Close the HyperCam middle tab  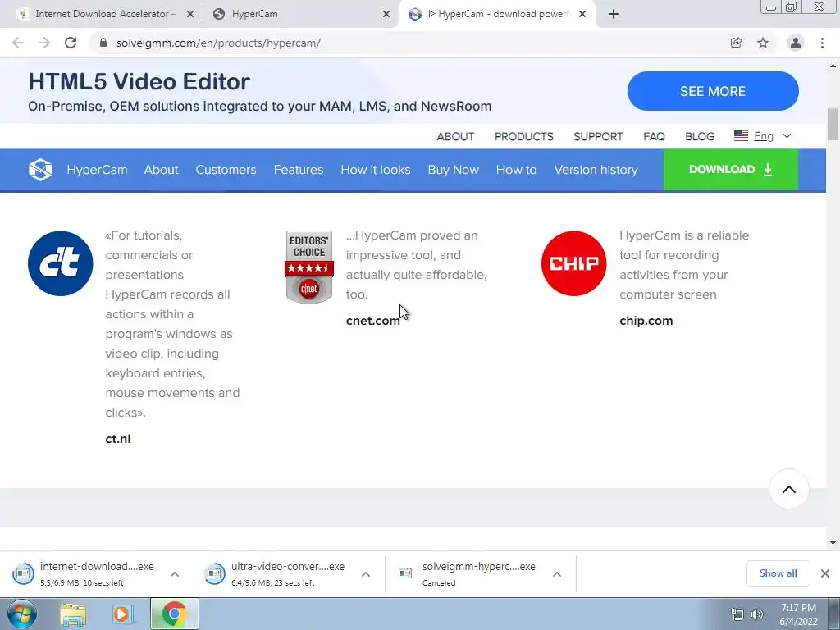[x=386, y=15]
